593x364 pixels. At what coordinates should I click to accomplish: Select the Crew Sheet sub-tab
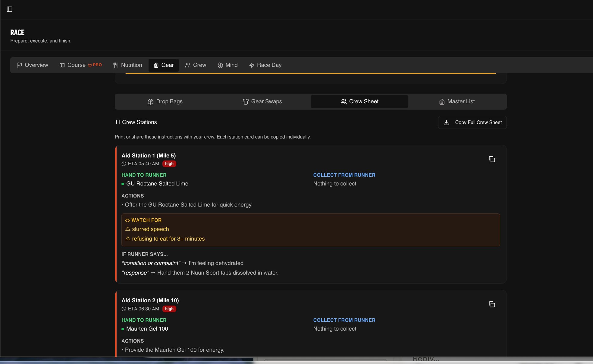[359, 101]
